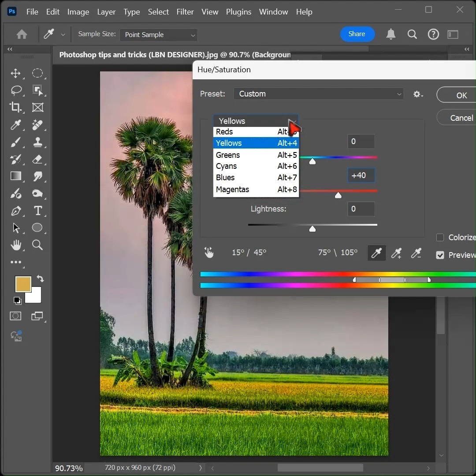Viewport: 476px width, 476px height.
Task: Select the Pen tool
Action: click(x=16, y=211)
